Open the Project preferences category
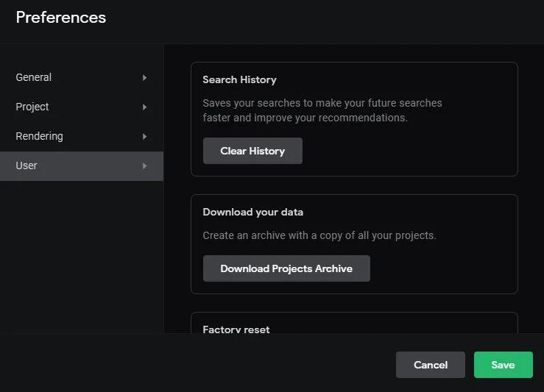 coord(82,107)
